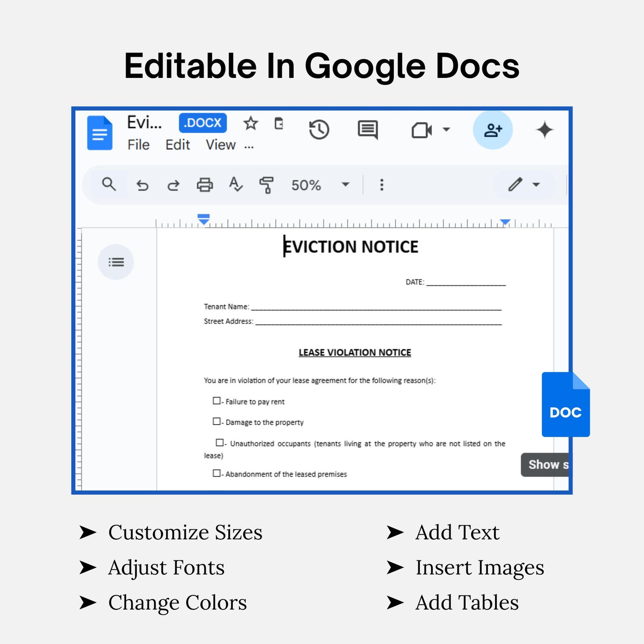Search the menus with magnifier icon
Screen dimensions: 644x644
(109, 184)
